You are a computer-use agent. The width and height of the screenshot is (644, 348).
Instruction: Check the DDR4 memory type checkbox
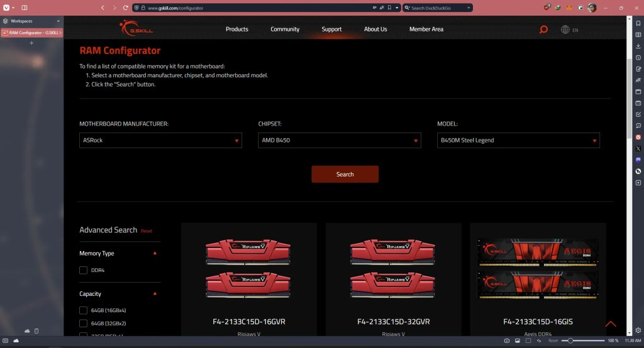(x=84, y=270)
